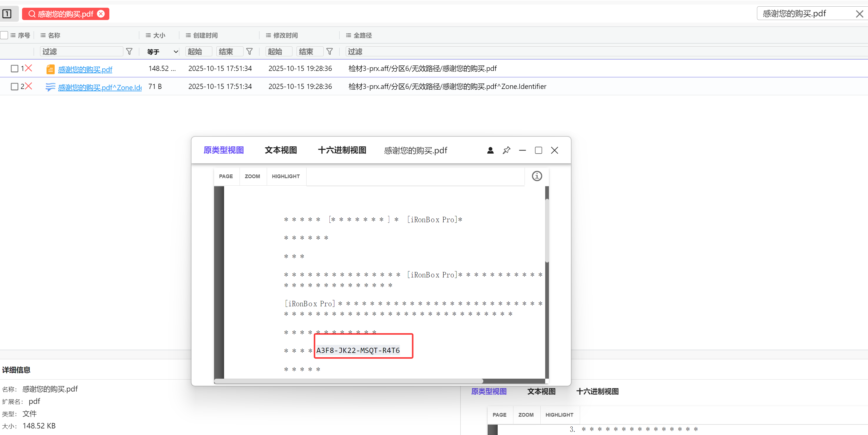Click the numbered panel icon at top-left
The height and width of the screenshot is (435, 868).
coord(7,14)
